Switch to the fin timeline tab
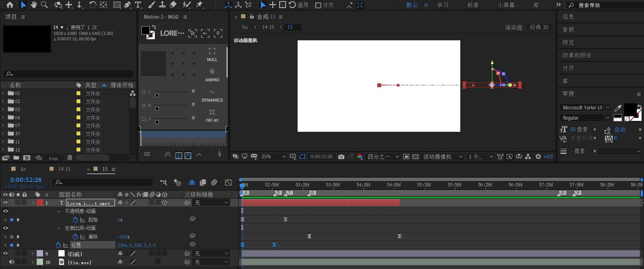 click(x=23, y=169)
